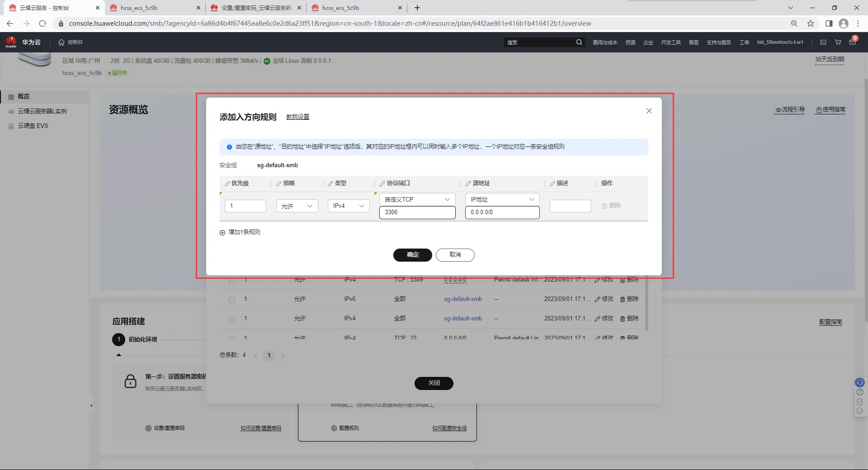Confirm the rule with 确定 button
Screen dimensions: 868x470
click(x=413, y=255)
